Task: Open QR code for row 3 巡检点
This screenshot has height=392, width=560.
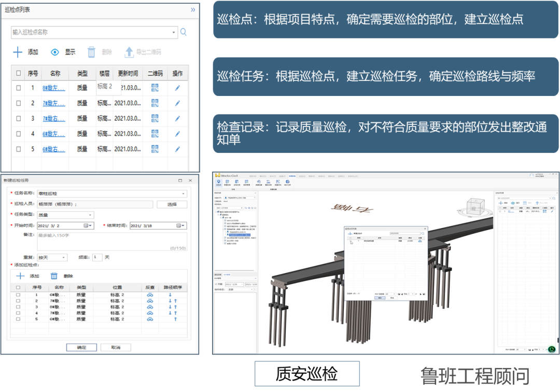Action: click(155, 118)
